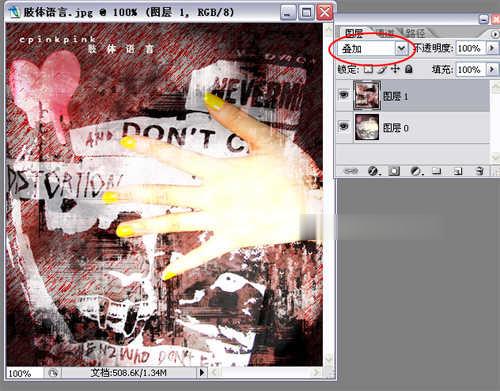The image size is (500, 391).
Task: Click the Create new layer icon
Action: 458,171
